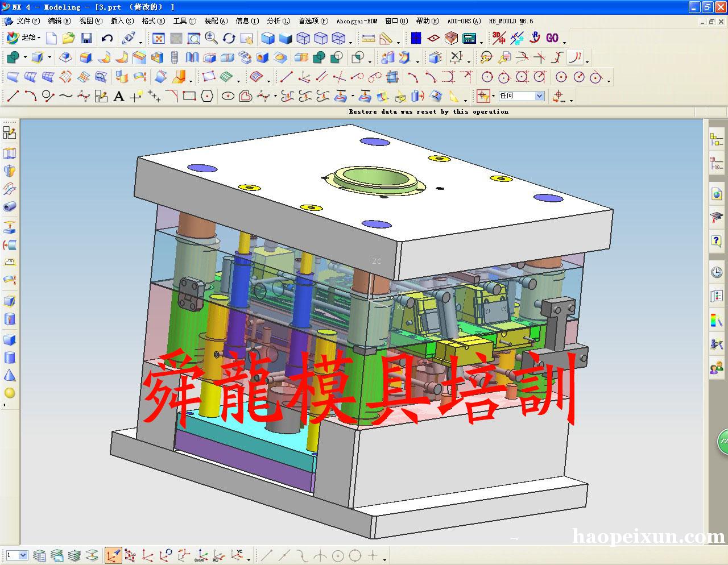Toggle the curve length edit tool

pos(576,57)
